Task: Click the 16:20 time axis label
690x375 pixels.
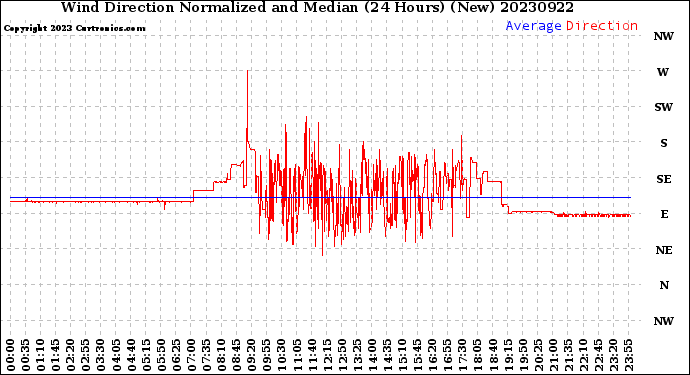Action: pos(432,355)
